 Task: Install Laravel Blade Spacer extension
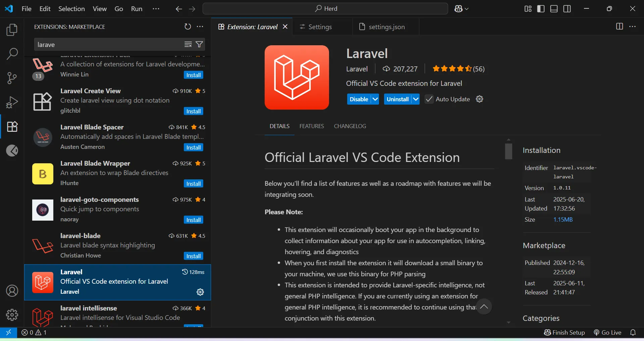click(x=194, y=148)
